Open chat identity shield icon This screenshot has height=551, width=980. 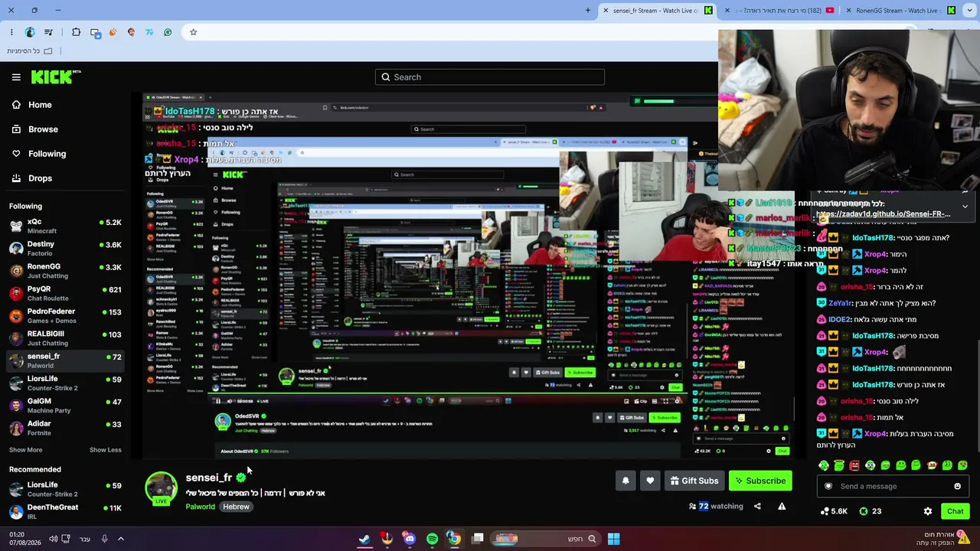828,486
